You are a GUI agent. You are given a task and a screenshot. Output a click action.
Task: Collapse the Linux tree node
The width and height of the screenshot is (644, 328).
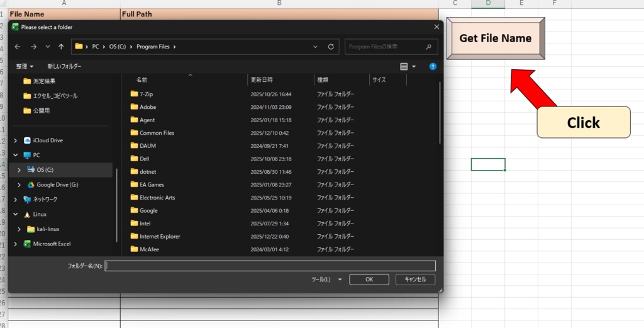tap(16, 215)
